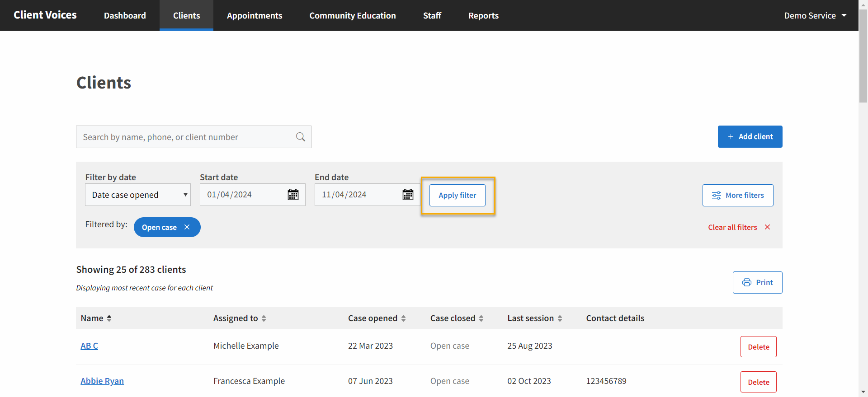868x397 pixels.
Task: Expand the Filter by date dropdown
Action: [138, 195]
